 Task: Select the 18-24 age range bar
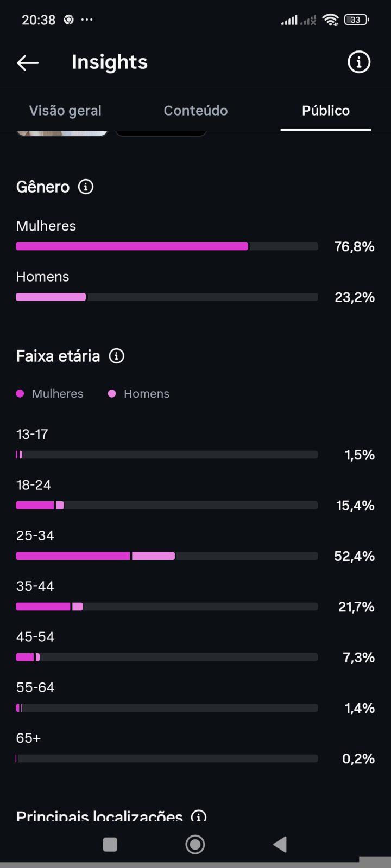(x=167, y=505)
